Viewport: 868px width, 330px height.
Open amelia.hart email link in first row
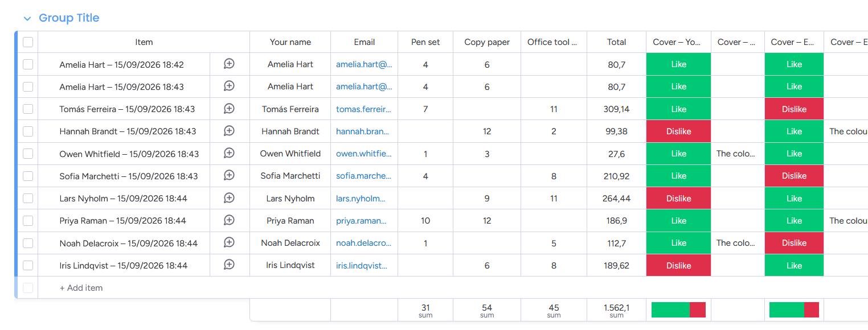click(364, 64)
